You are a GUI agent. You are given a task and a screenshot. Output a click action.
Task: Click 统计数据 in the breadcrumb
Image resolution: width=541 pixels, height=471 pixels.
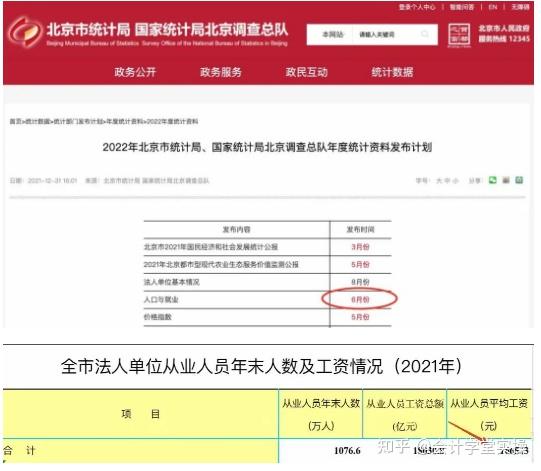point(37,121)
